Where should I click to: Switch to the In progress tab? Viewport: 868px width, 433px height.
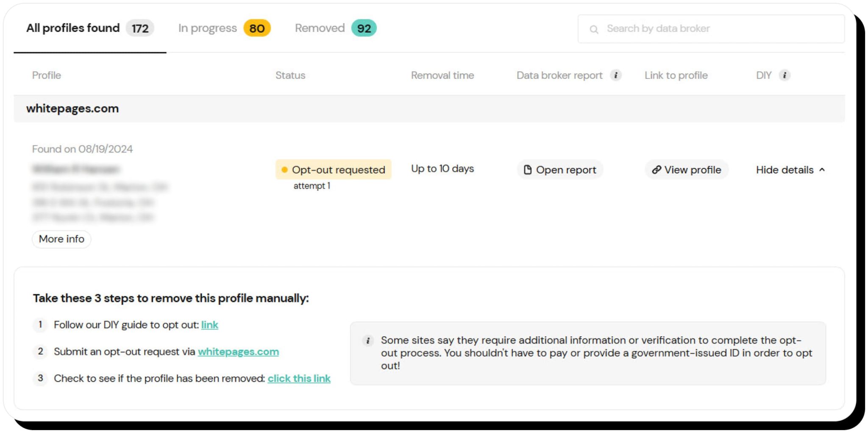pos(207,28)
